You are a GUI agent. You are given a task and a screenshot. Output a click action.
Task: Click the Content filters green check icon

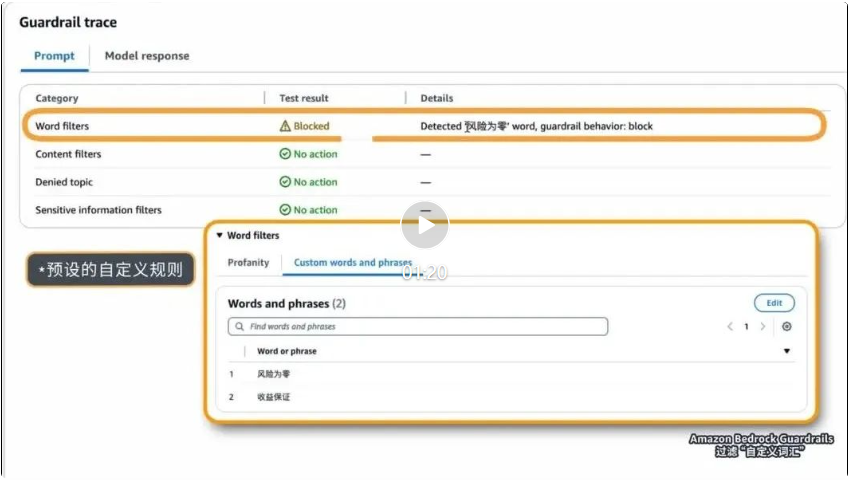pyautogui.click(x=285, y=155)
